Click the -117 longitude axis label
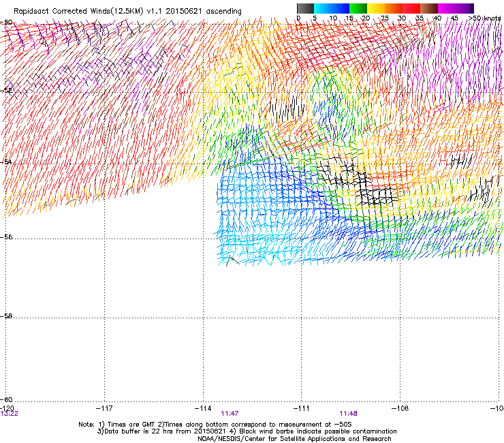Viewport: 504px width, 443px height. pyautogui.click(x=104, y=408)
